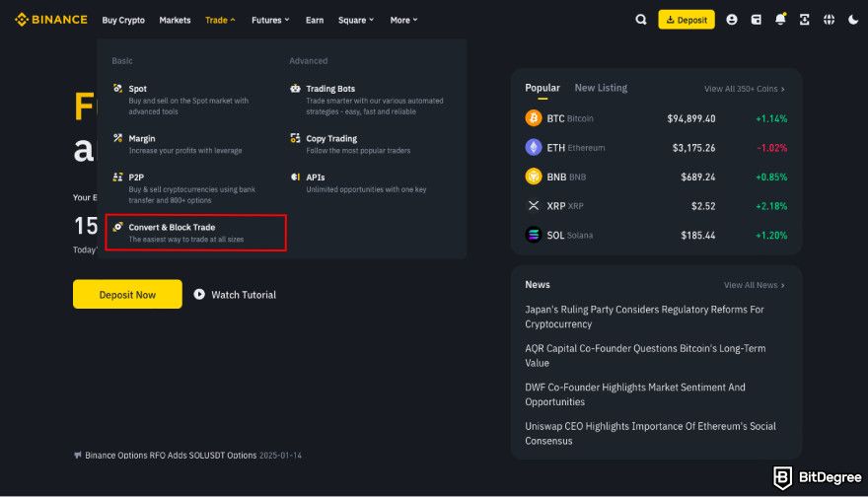
Task: Click the ETH -1.02% change value
Action: 771,148
